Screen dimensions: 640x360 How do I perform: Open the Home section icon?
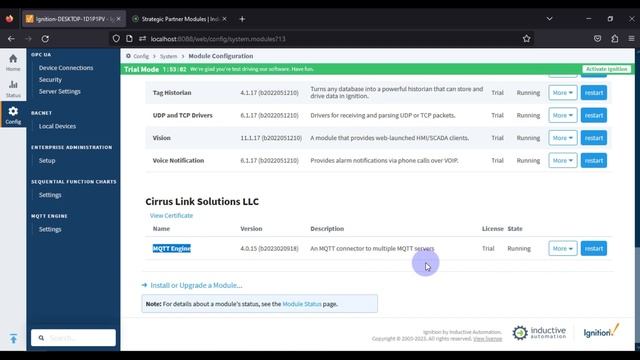pos(13,62)
